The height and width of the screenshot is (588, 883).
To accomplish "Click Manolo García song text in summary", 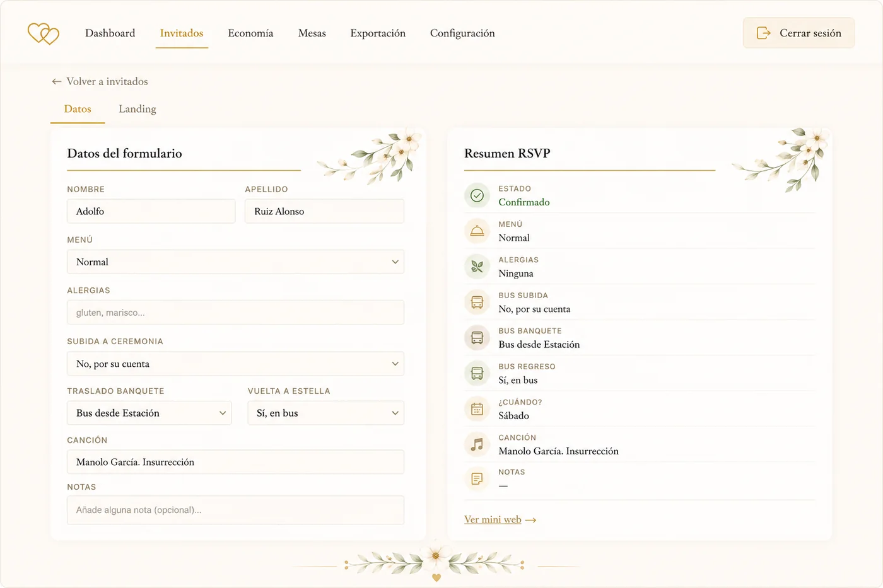I will pos(559,451).
